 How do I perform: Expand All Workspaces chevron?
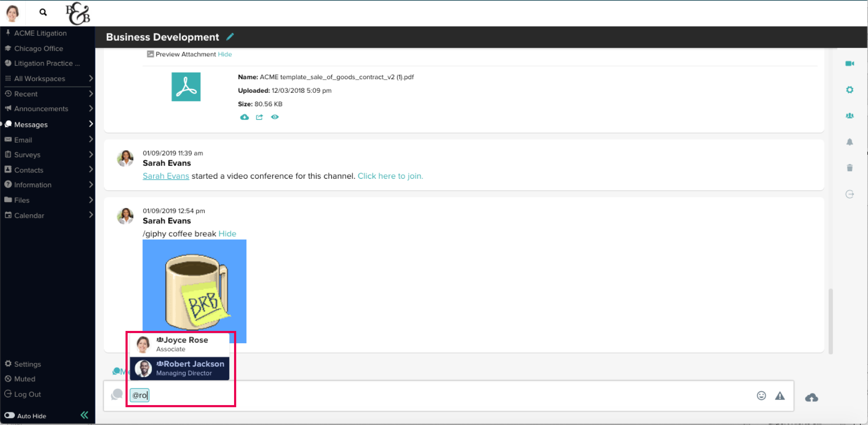click(x=91, y=78)
